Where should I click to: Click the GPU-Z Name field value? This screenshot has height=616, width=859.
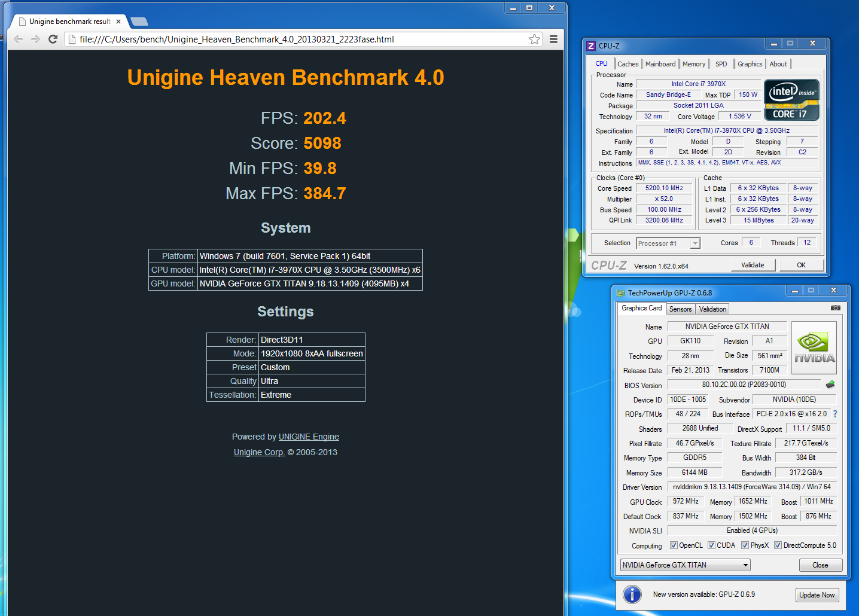pos(727,327)
